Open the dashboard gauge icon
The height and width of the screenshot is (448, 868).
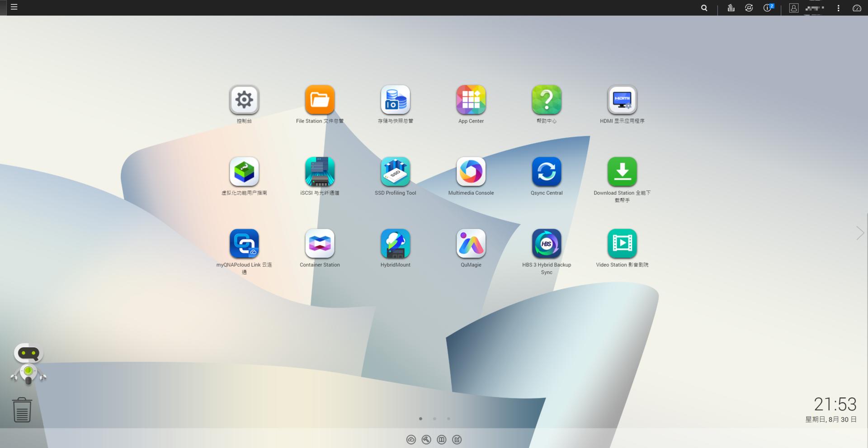point(857,8)
